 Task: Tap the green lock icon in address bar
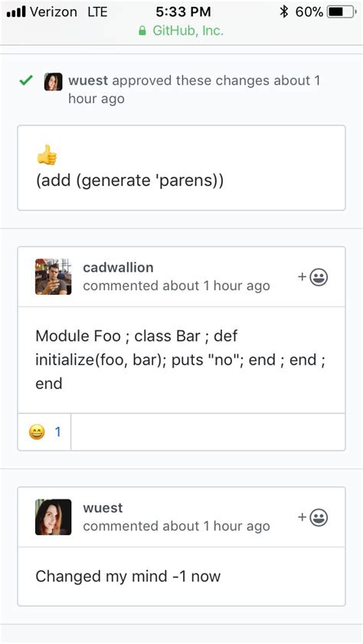(142, 31)
